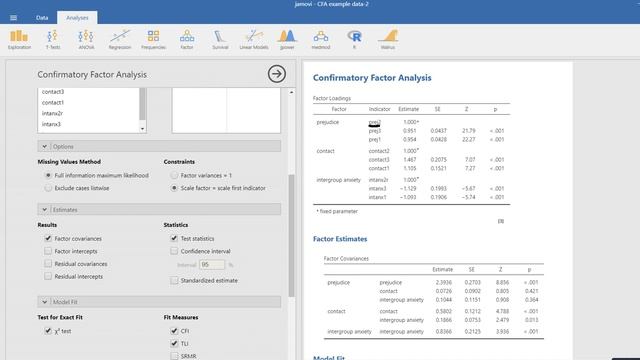Open the Regression analyses menu
The height and width of the screenshot is (360, 640).
point(120,40)
